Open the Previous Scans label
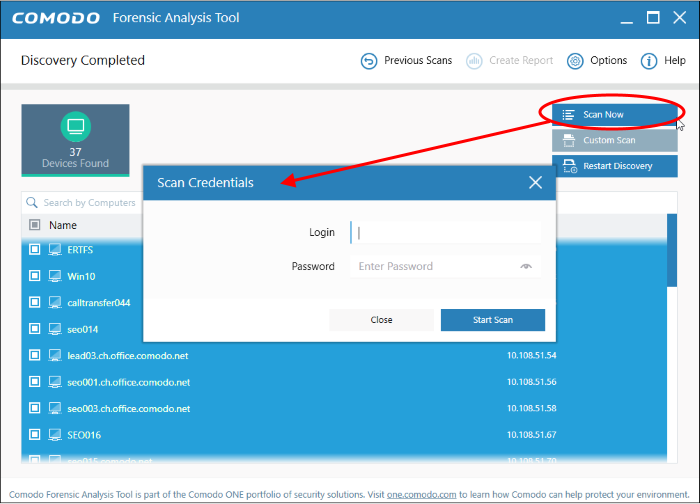The height and width of the screenshot is (504, 700). [x=418, y=60]
